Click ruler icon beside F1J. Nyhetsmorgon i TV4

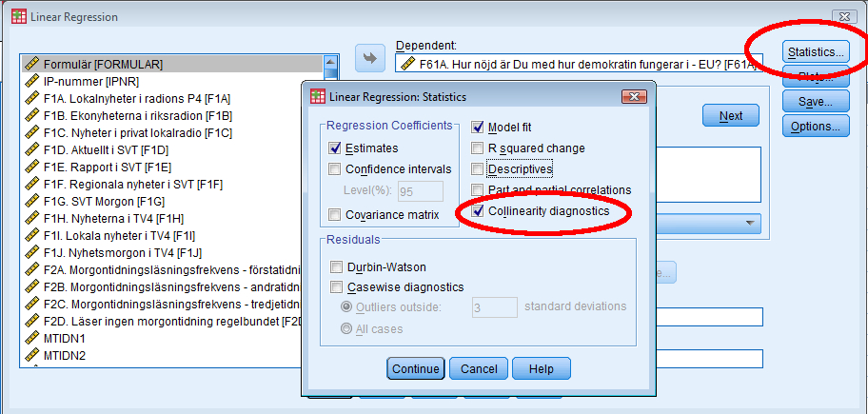click(31, 253)
